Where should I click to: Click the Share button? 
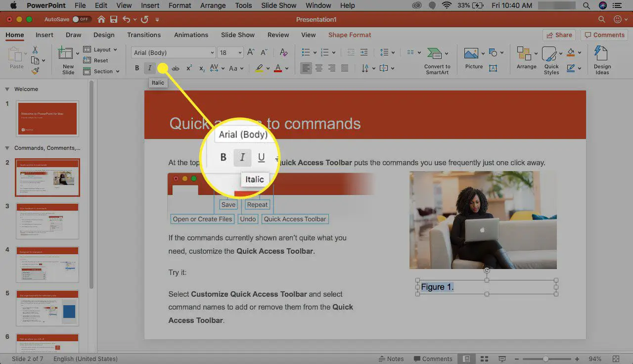(559, 35)
